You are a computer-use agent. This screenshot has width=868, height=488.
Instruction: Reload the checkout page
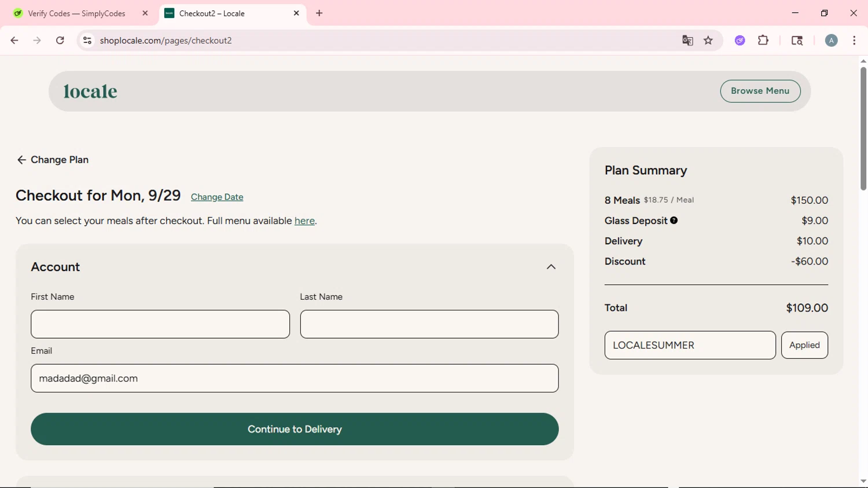60,41
